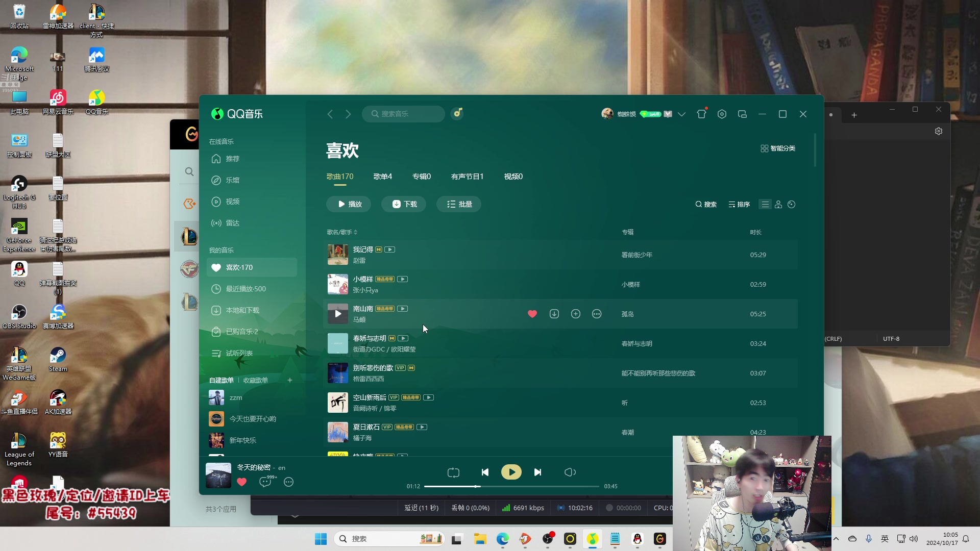Switch to 视频0 tab

point(513,177)
